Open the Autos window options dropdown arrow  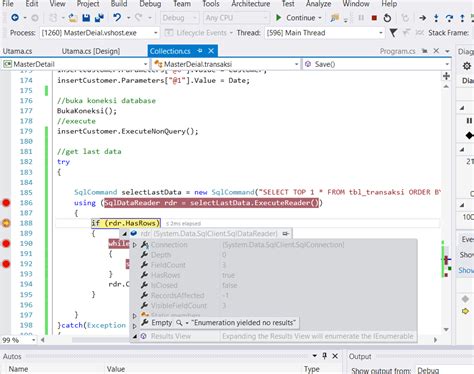pos(314,356)
